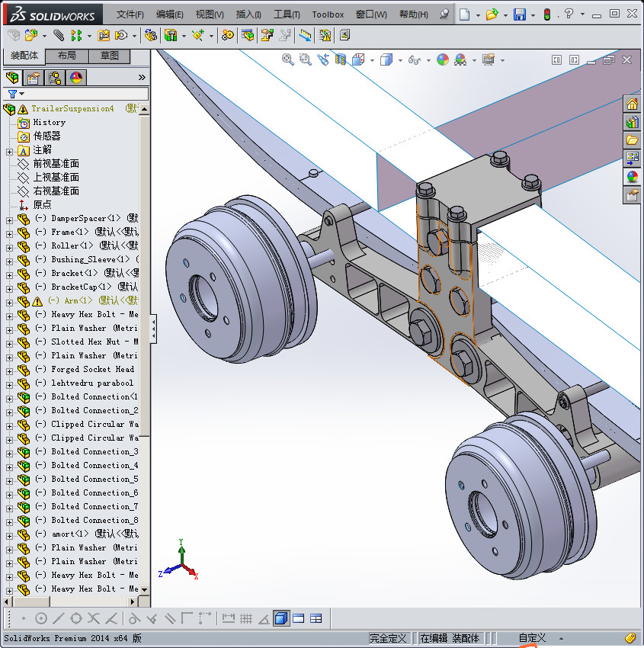Click the New Motion Study gears icon
The width and height of the screenshot is (644, 648).
point(227,36)
